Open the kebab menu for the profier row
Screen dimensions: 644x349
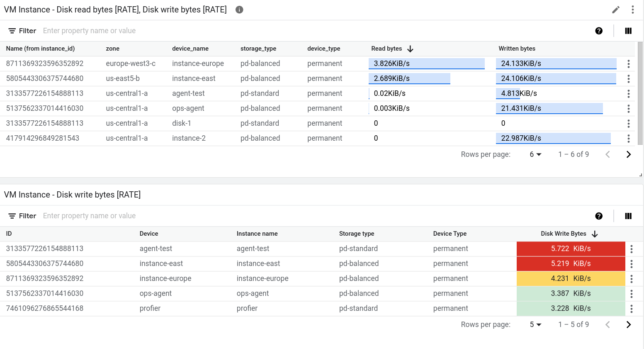pyautogui.click(x=632, y=308)
